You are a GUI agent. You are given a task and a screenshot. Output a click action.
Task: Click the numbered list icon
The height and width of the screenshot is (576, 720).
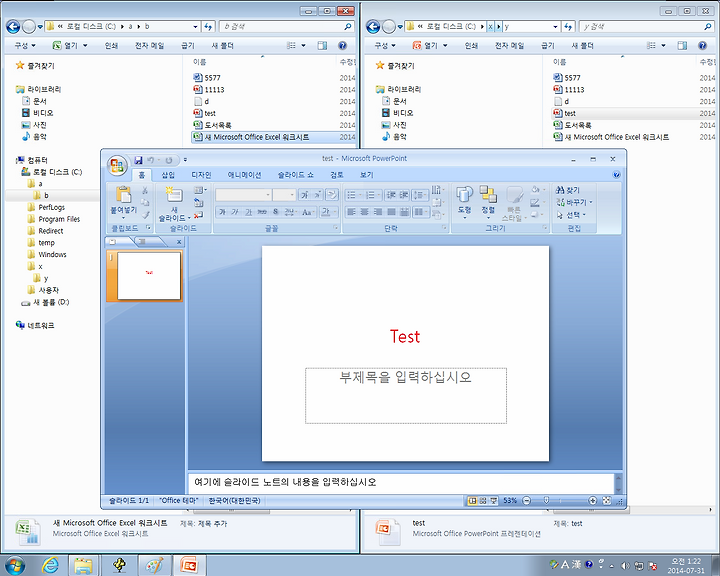[x=370, y=195]
